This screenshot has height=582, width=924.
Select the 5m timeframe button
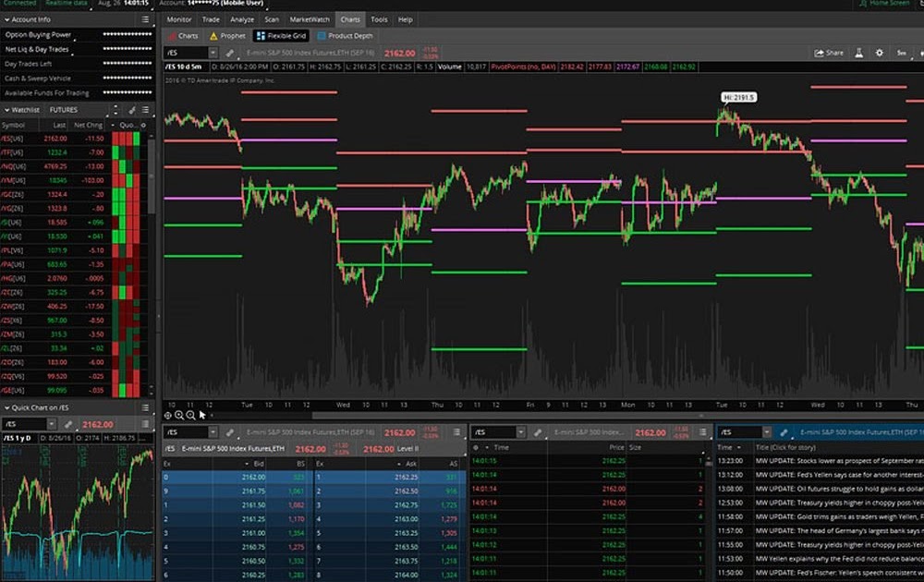tap(901, 53)
